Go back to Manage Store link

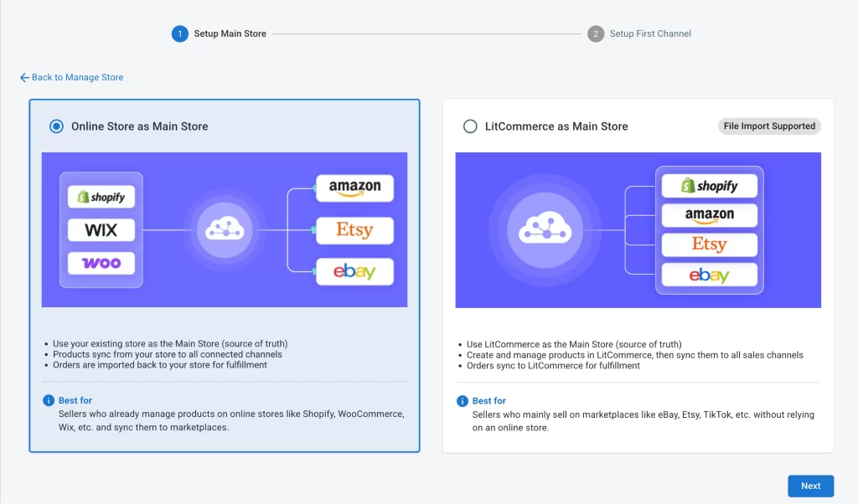(x=72, y=78)
